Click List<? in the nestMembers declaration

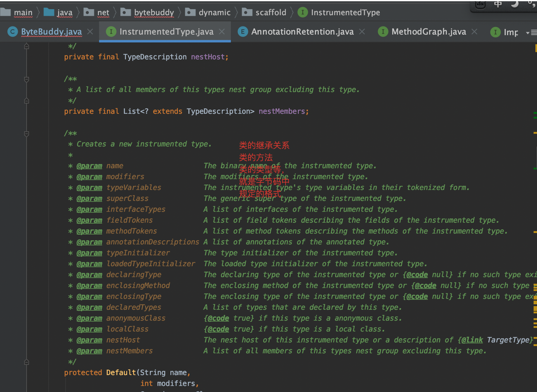tap(136, 111)
